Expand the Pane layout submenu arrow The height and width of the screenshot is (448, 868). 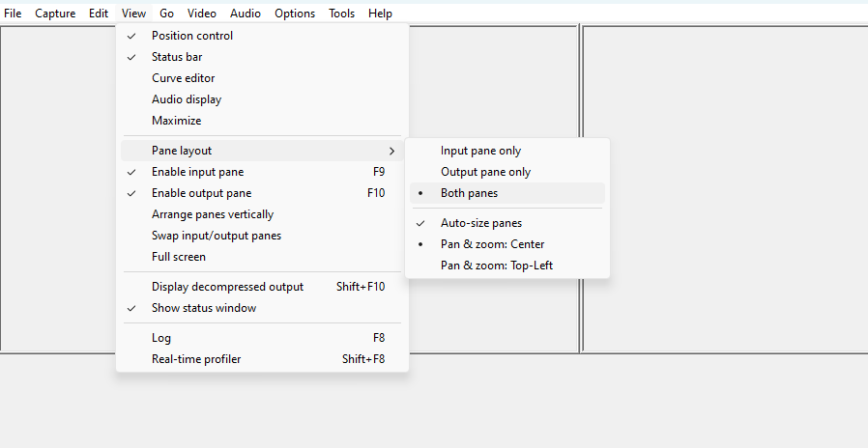tap(391, 151)
